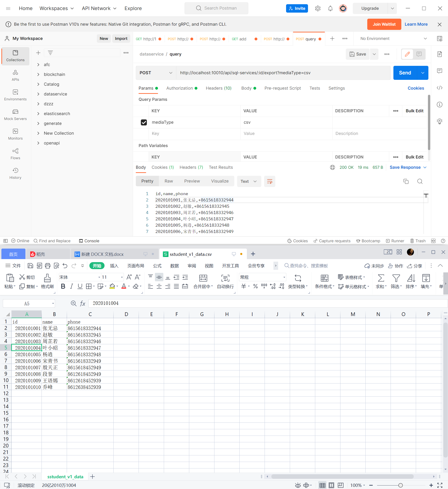
Task: Click the Format Painter (格式刷) icon
Action: pos(47,281)
